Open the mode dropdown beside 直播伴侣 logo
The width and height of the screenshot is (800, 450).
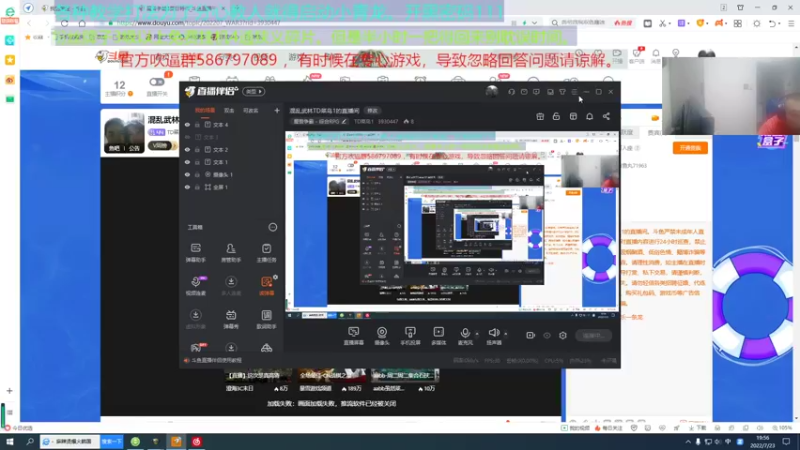click(x=254, y=92)
